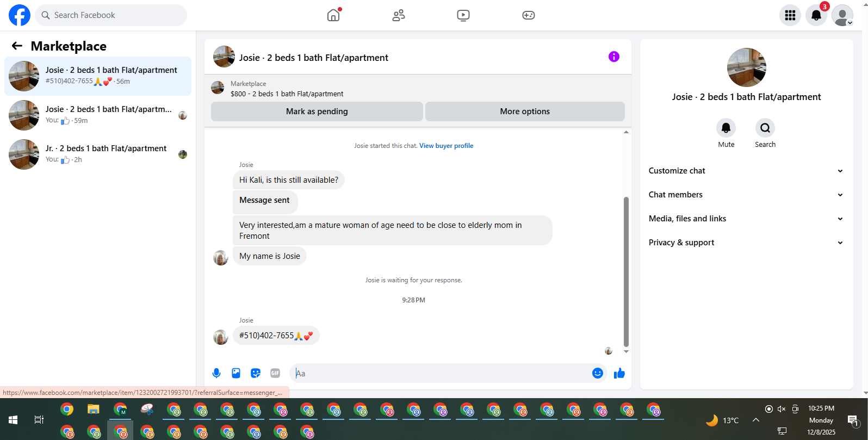Click the chat scroll down arrow
Viewport: 868px width, 440px height.
(626, 352)
